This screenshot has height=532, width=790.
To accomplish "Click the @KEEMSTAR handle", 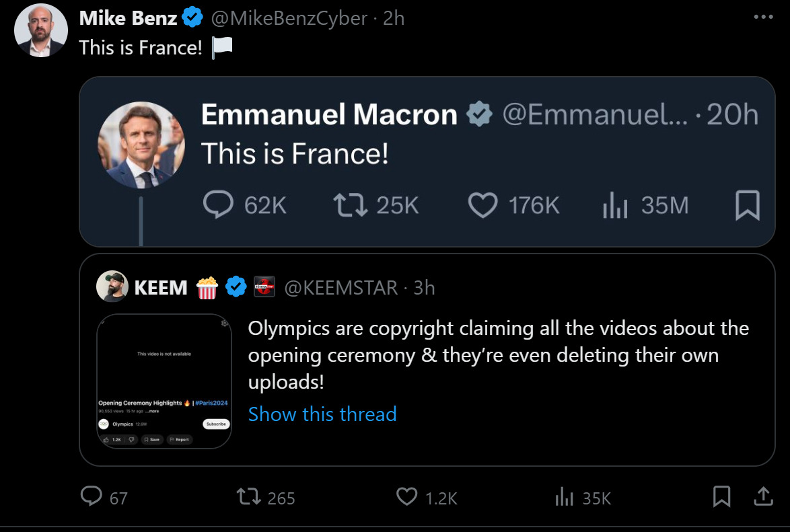I will tap(341, 288).
